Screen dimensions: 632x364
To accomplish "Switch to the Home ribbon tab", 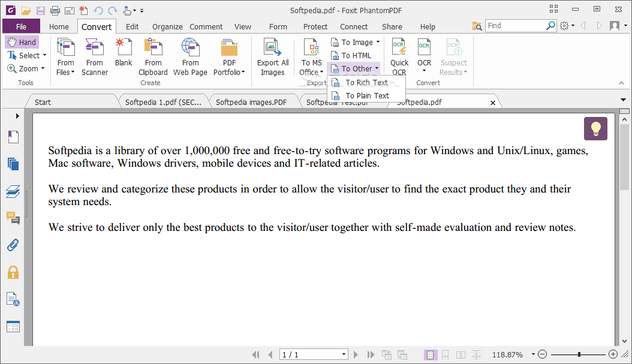I will point(59,26).
